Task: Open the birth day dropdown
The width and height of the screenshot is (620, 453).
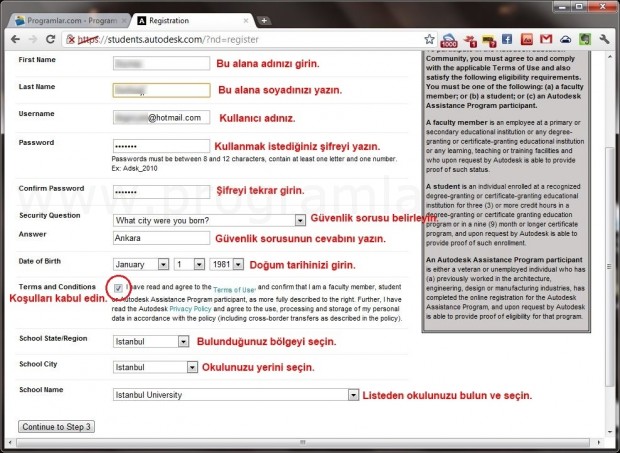Action: pyautogui.click(x=189, y=264)
